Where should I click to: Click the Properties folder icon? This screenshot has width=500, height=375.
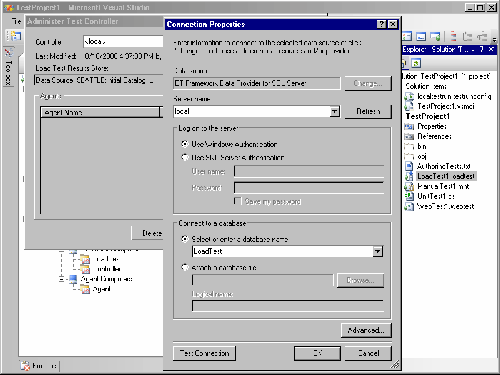(x=409, y=126)
